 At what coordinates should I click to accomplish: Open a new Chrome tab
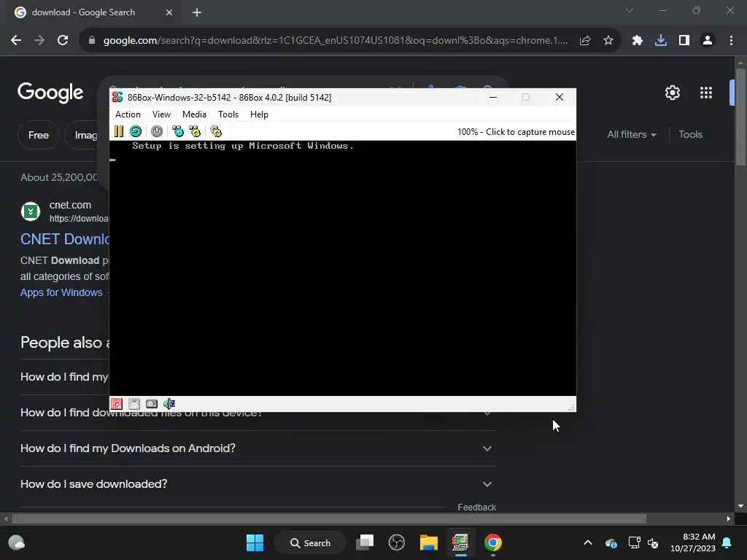tap(197, 12)
